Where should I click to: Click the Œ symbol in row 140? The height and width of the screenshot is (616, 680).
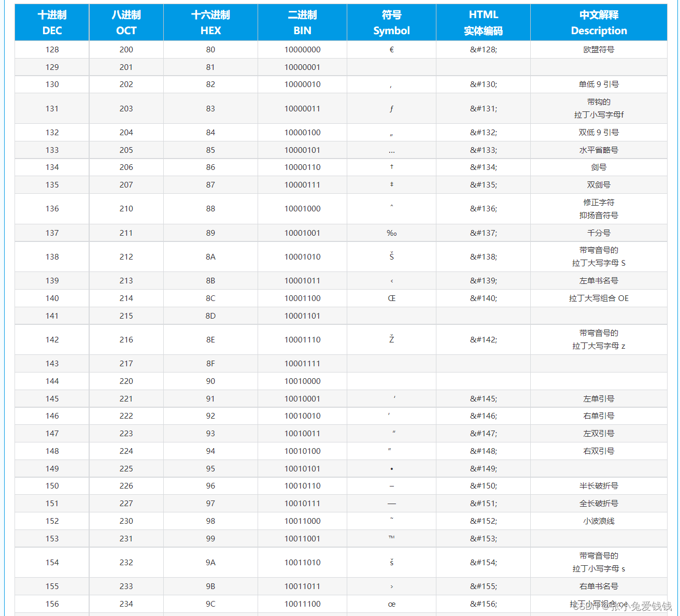coord(391,298)
